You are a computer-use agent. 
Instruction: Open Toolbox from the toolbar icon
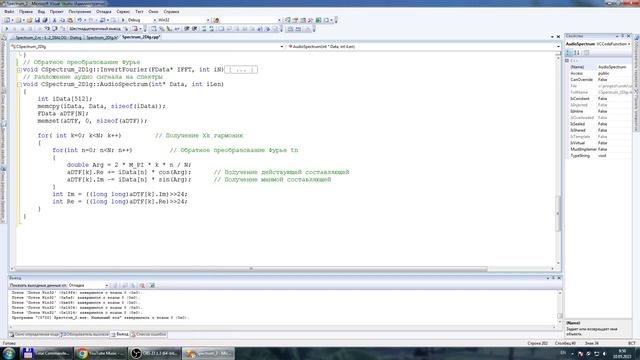click(311, 20)
